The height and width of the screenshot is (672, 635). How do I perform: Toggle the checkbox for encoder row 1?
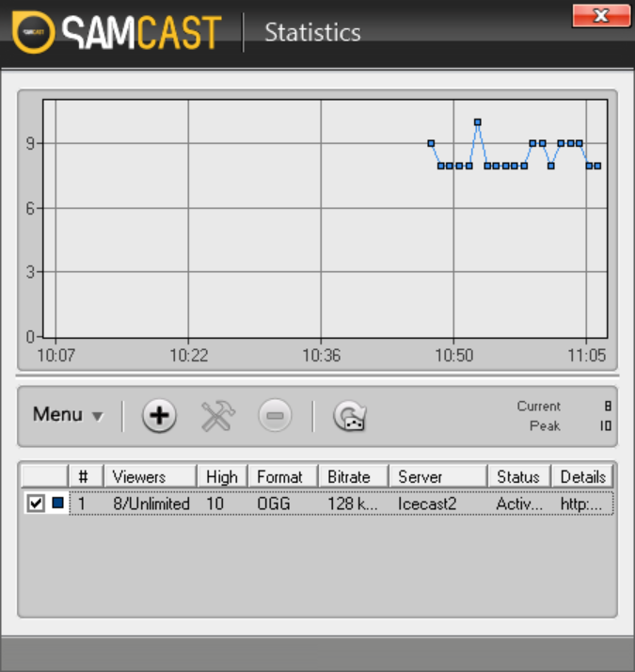click(36, 504)
